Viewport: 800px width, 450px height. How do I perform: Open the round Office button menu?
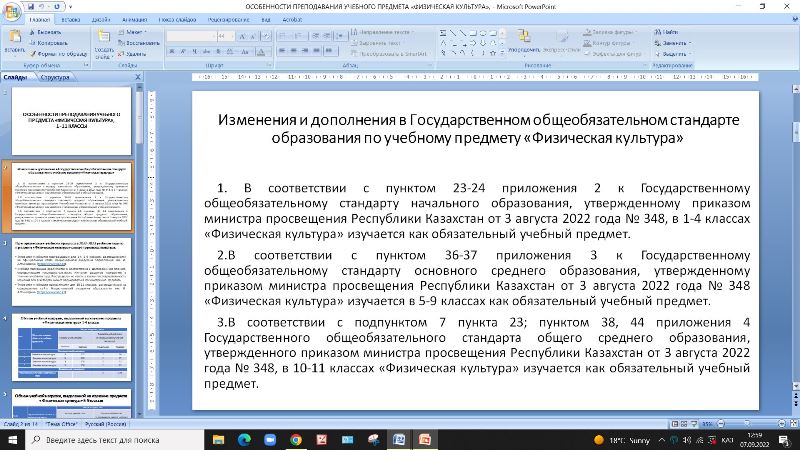pyautogui.click(x=11, y=10)
